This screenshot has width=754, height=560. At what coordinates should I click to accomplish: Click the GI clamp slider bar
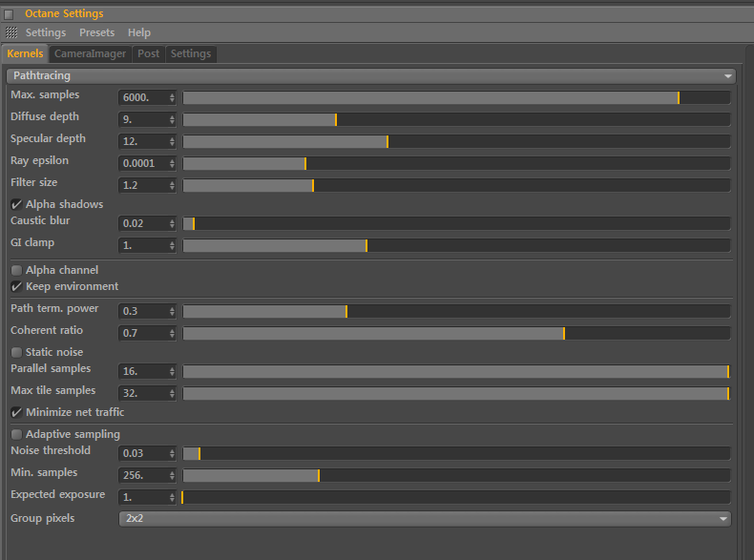[456, 245]
